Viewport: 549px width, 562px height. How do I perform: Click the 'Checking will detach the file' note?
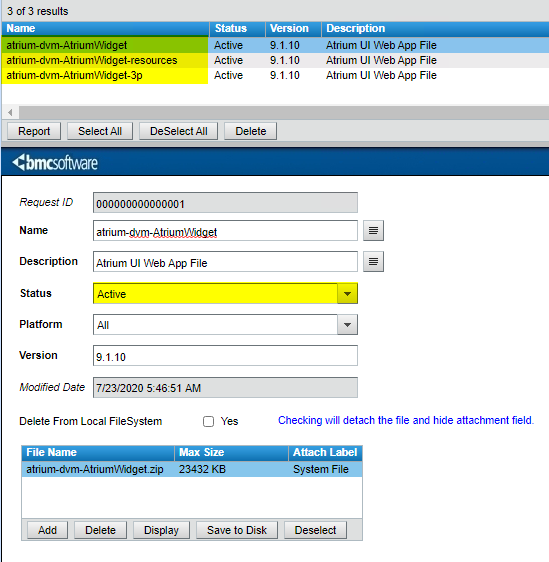pyautogui.click(x=406, y=420)
